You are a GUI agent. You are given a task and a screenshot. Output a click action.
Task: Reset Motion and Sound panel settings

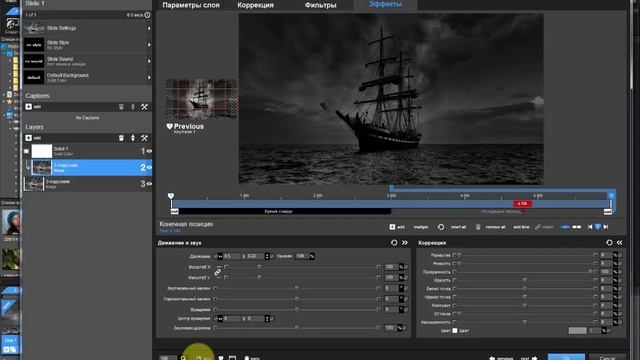pyautogui.click(x=394, y=242)
